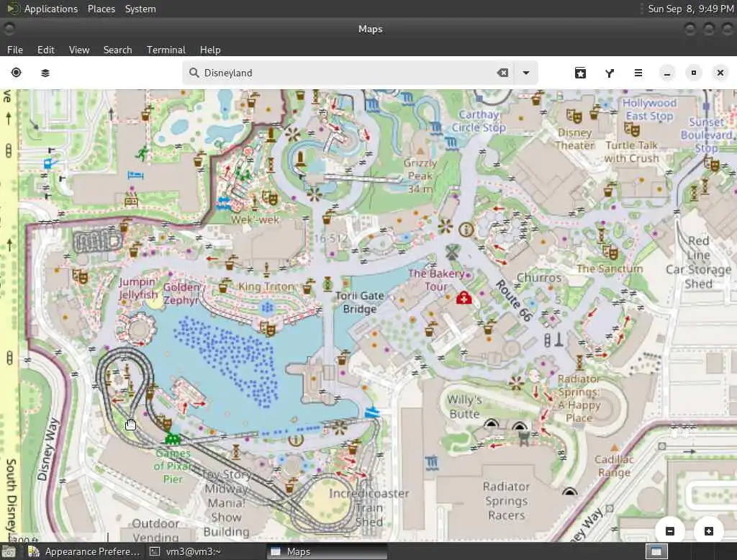This screenshot has width=737, height=560.
Task: Zoom out with the minus button
Action: (670, 530)
